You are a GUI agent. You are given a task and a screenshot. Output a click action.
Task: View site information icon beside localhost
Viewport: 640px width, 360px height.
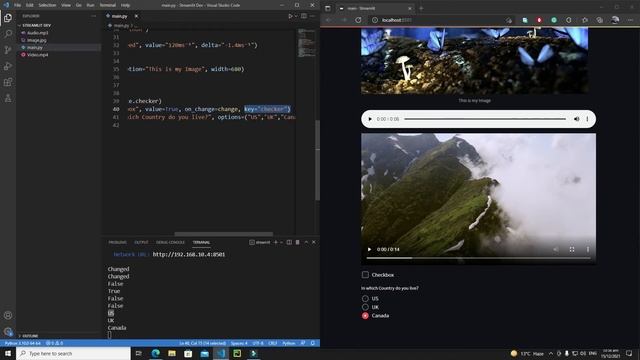pyautogui.click(x=375, y=20)
